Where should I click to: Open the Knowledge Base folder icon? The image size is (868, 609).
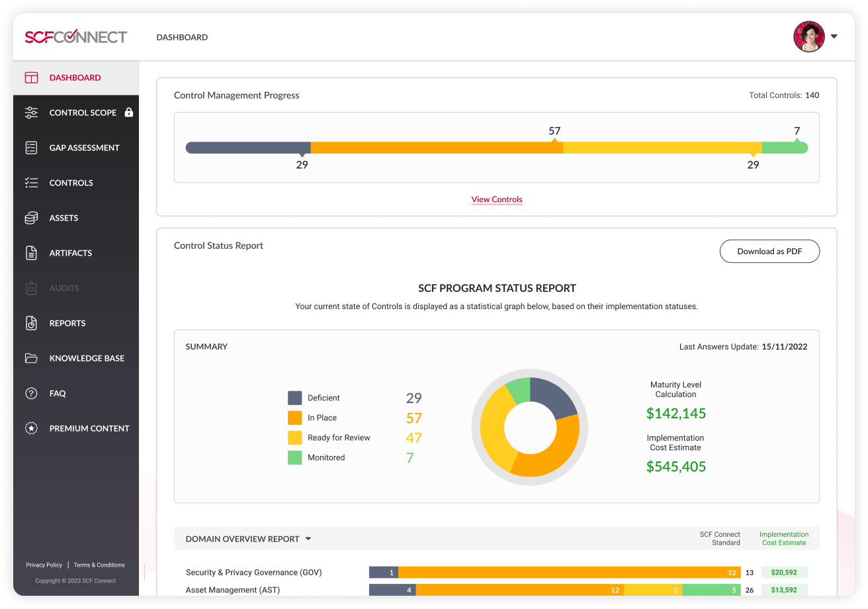pos(31,358)
